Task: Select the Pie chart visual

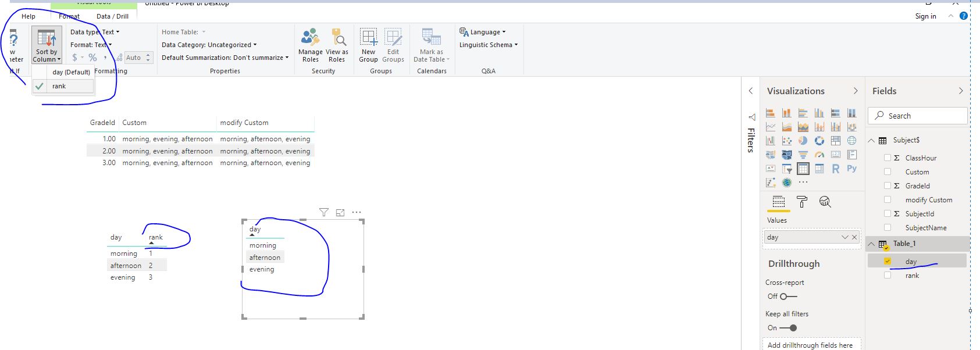Action: click(x=803, y=141)
